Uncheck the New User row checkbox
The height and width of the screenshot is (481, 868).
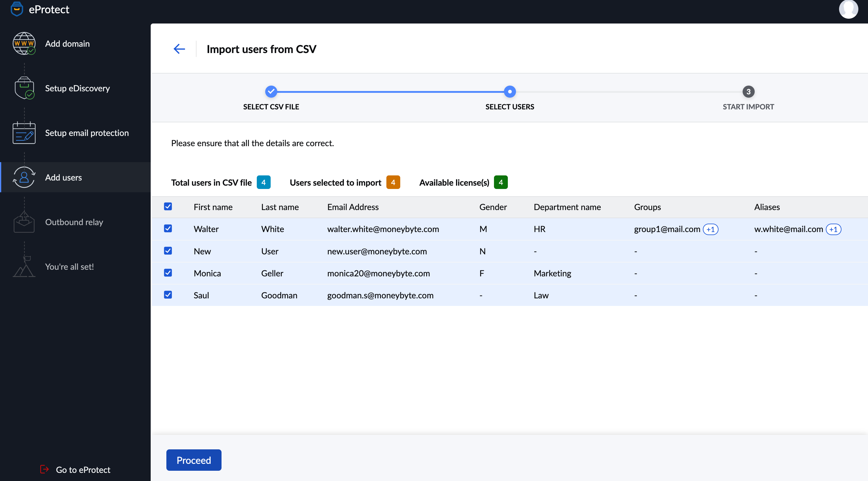coord(168,250)
